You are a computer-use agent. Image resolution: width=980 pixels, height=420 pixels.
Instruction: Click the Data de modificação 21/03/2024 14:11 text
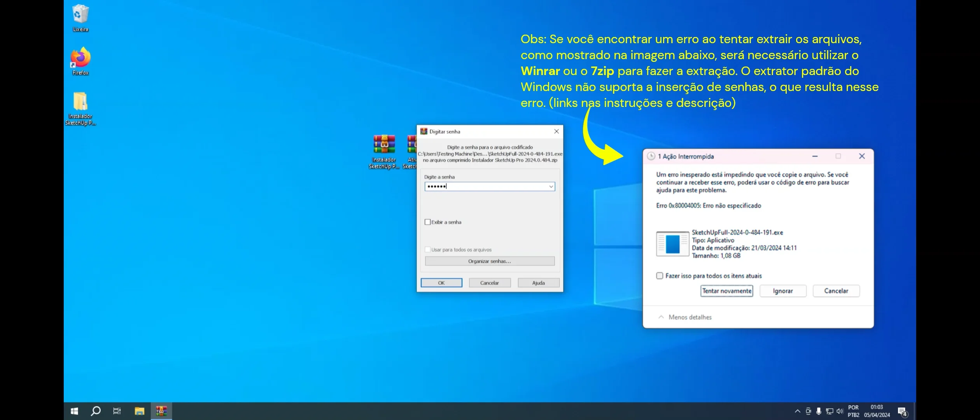pos(744,248)
